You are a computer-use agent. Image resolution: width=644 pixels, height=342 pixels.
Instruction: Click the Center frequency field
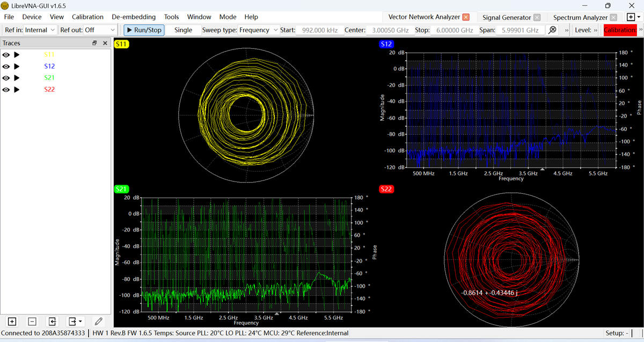pos(390,30)
